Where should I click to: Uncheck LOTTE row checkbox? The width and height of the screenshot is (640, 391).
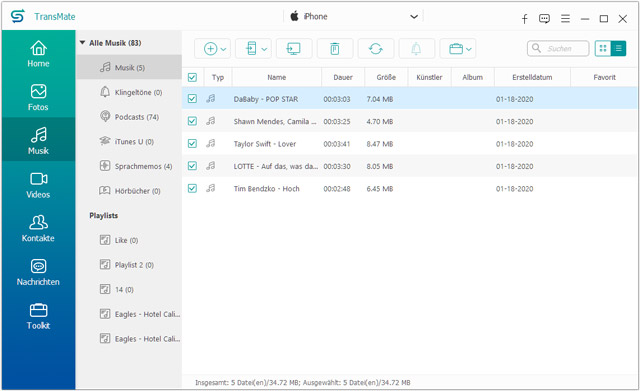(x=192, y=166)
